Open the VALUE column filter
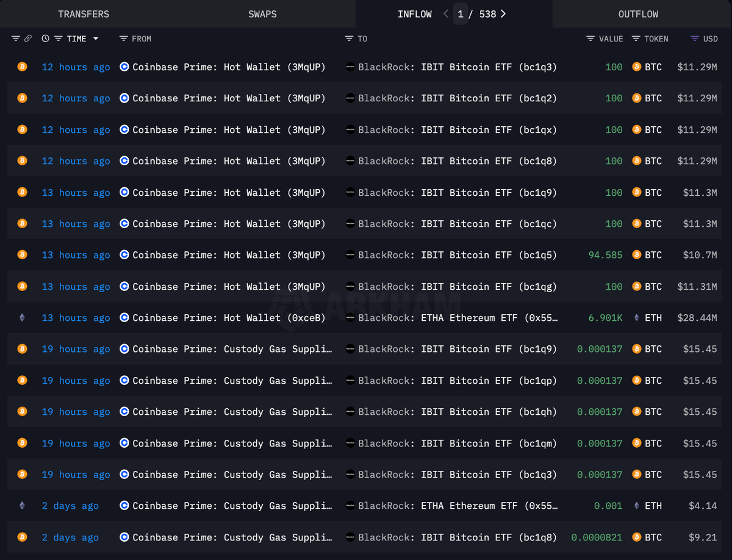 click(590, 38)
